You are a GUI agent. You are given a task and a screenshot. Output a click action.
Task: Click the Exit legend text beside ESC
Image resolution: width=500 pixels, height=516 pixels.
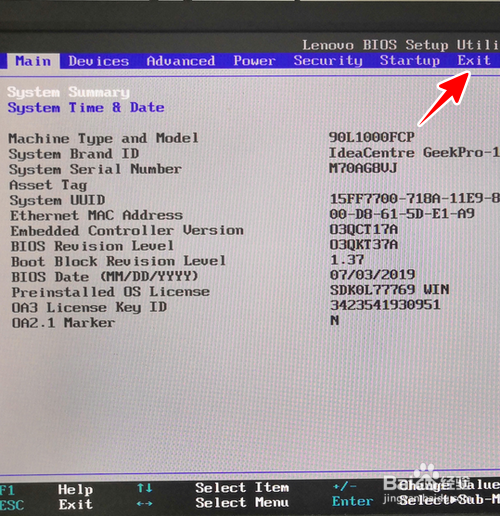point(76,504)
